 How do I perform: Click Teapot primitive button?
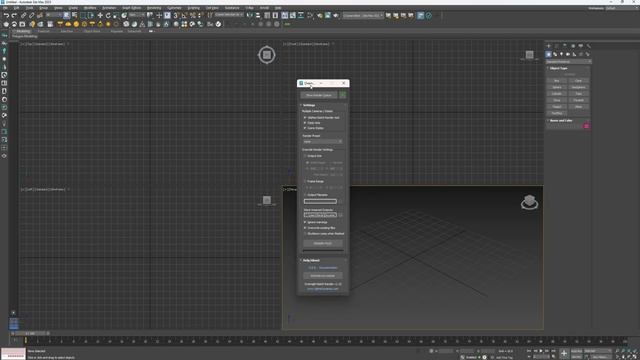[557, 107]
